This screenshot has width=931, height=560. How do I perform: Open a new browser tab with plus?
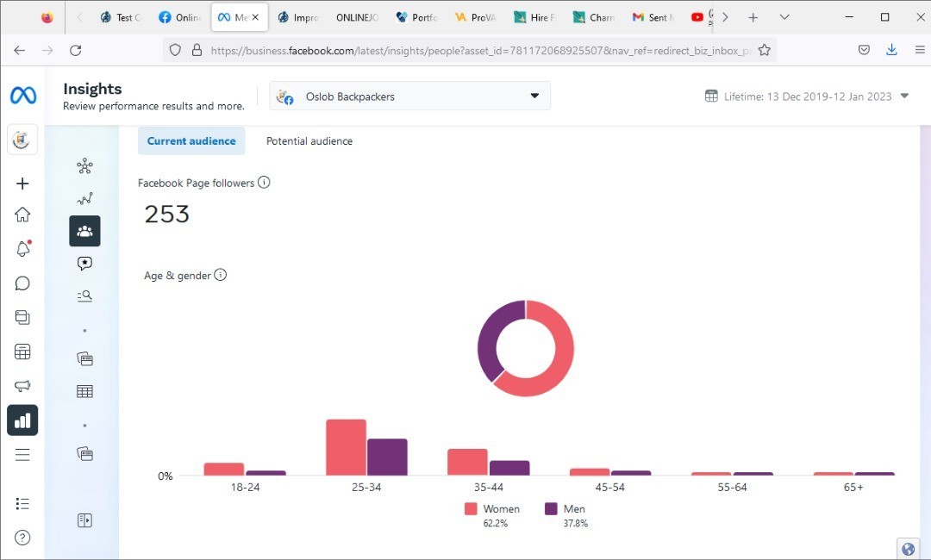(753, 17)
